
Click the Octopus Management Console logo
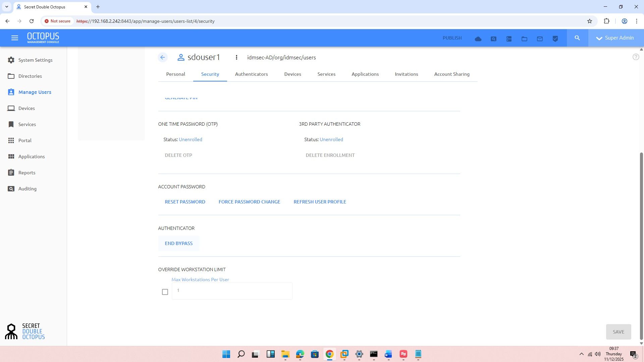click(x=43, y=38)
